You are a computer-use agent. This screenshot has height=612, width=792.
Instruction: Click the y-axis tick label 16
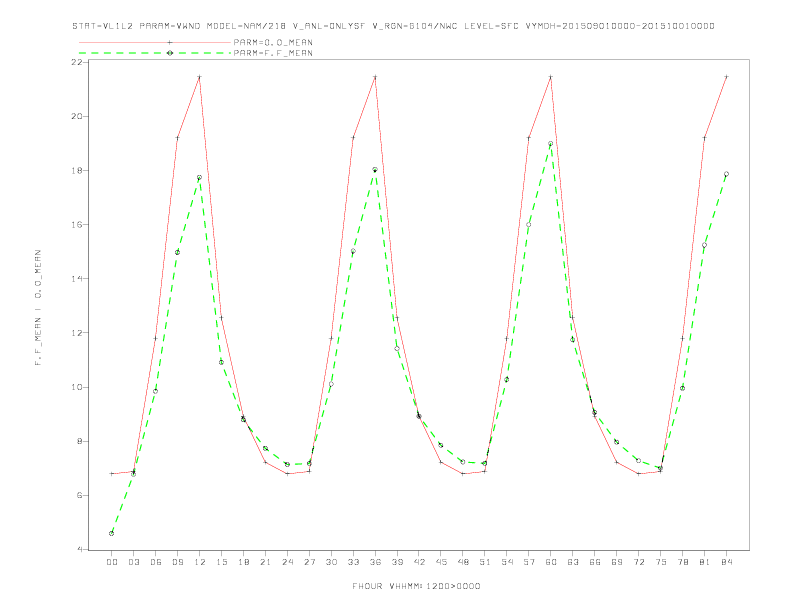(76, 225)
